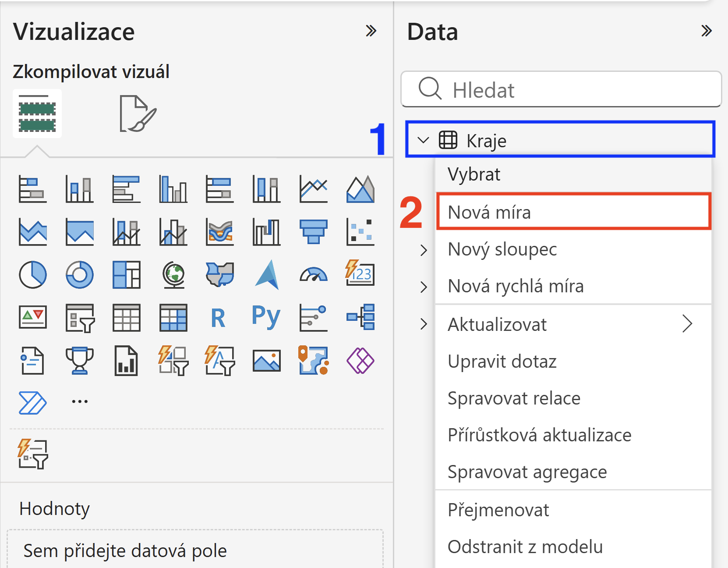
Task: Switch to the Build visual fields tab
Action: (37, 114)
